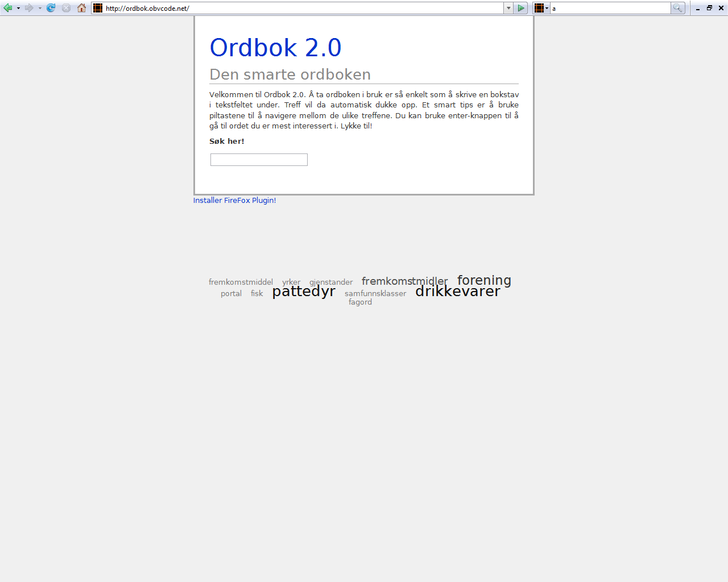Click the 'Den smarte ordboken' subtitle
This screenshot has width=728, height=582.
click(290, 74)
